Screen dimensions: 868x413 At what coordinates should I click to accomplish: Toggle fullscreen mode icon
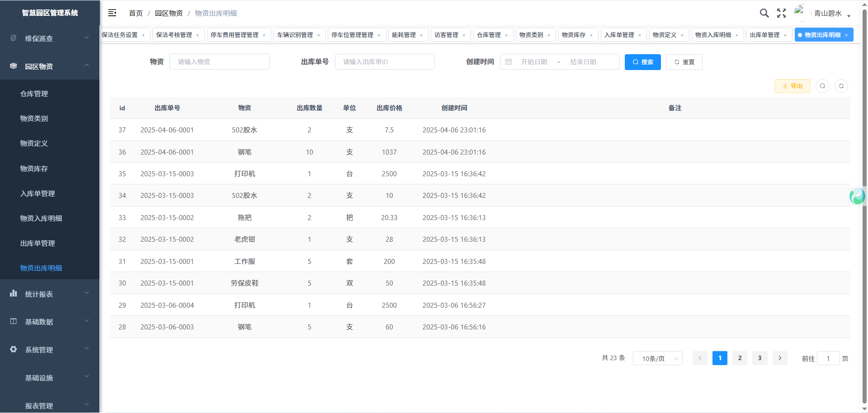(x=781, y=13)
